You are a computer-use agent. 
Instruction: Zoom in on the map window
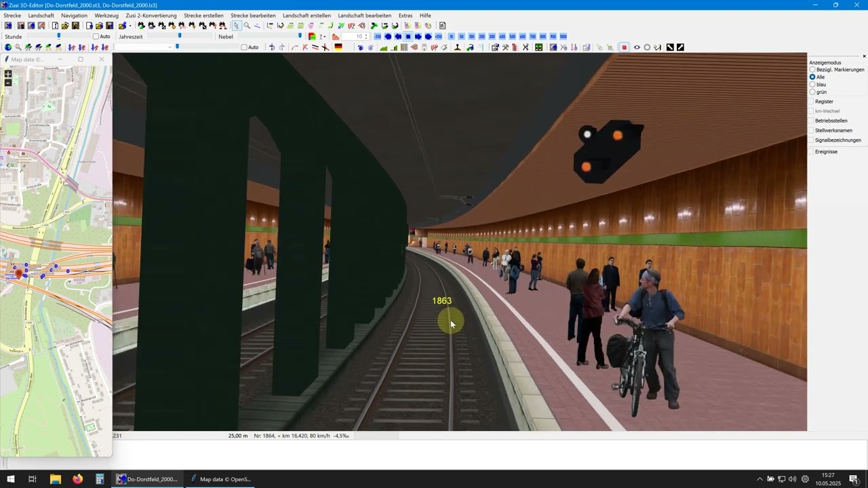(x=8, y=74)
